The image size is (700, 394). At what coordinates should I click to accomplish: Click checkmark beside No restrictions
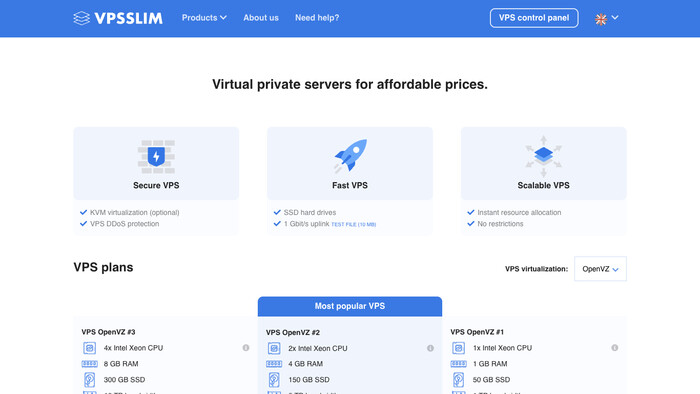[x=471, y=224]
